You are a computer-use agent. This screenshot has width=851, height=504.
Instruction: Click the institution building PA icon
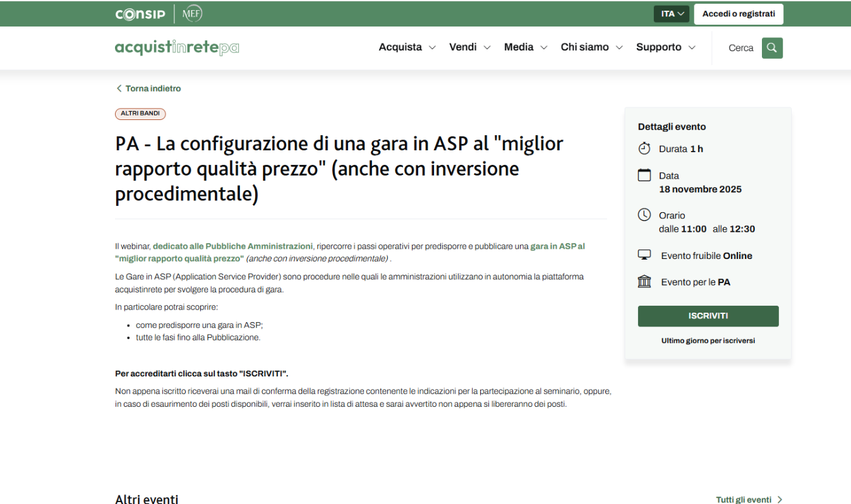pos(644,282)
